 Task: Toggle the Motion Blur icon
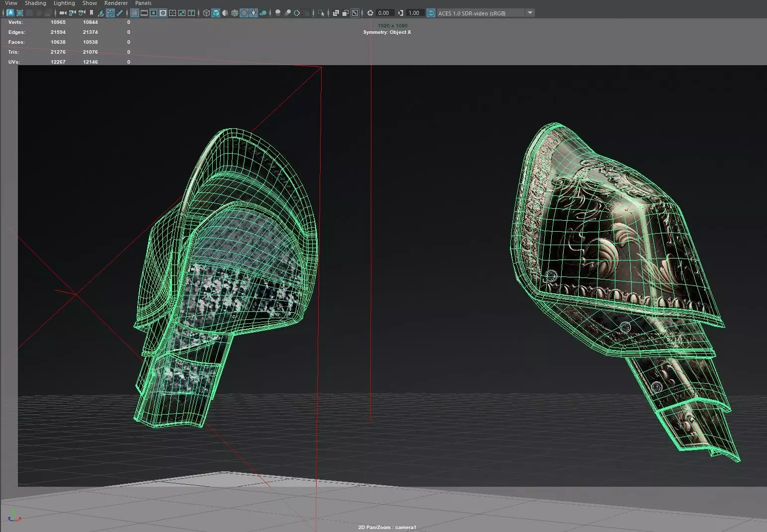pos(288,13)
